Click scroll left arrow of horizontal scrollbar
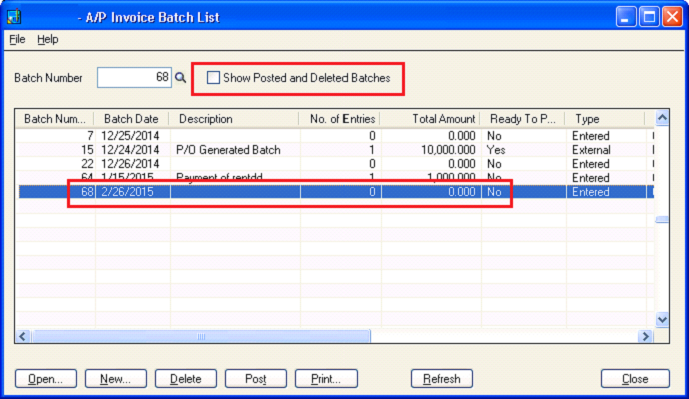Viewport: 689px width, 399px height. click(x=22, y=337)
